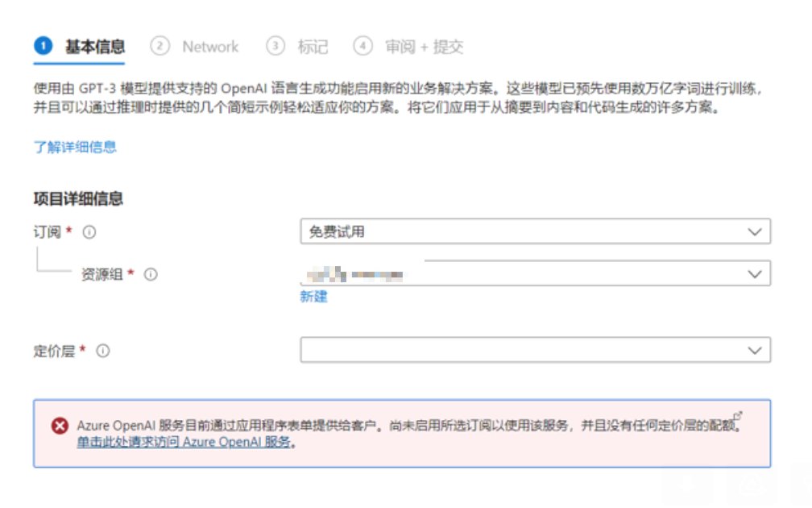
Task: Click the step 4 circle icon for 审阅
Action: pyautogui.click(x=362, y=46)
